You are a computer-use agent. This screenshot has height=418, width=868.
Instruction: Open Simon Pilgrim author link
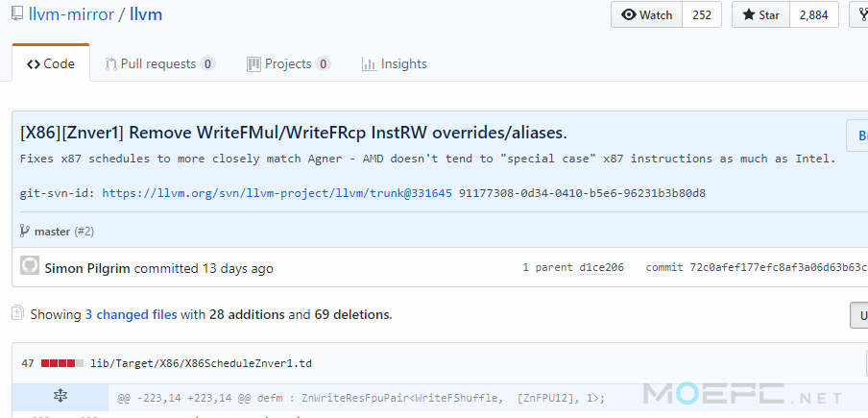87,268
